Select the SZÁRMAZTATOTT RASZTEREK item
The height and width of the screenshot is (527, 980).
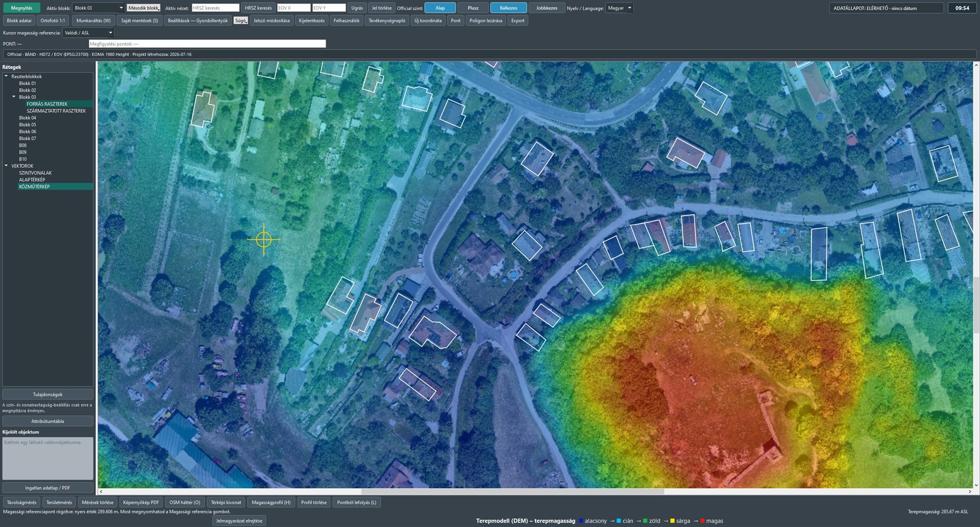(x=56, y=111)
